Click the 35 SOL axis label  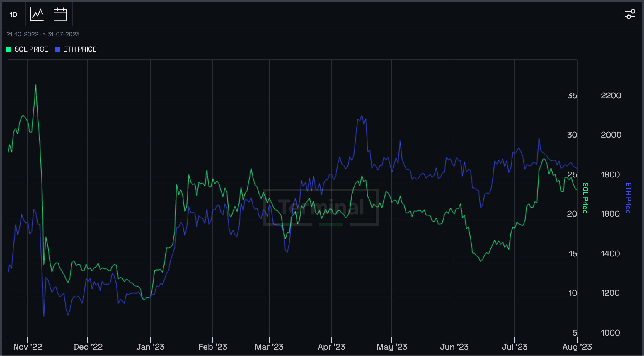point(572,95)
